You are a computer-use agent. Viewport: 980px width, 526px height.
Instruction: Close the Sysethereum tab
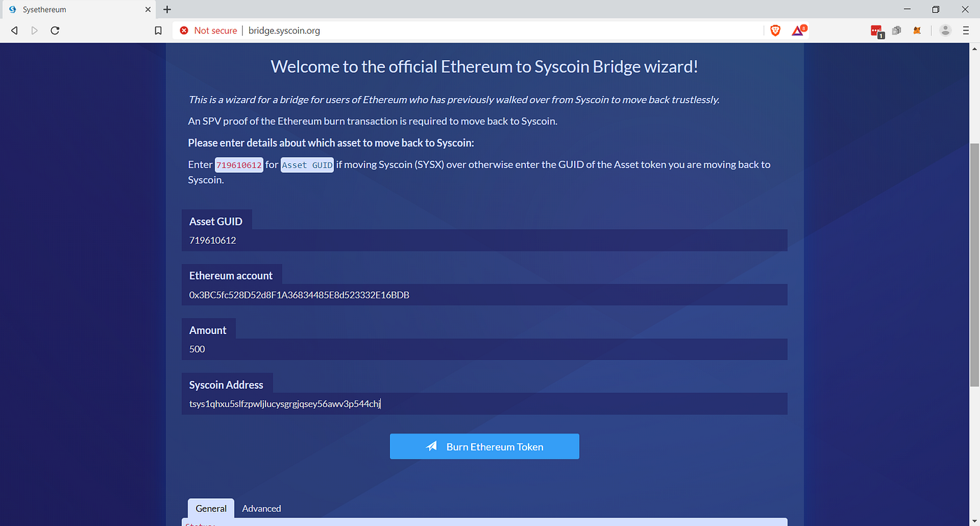147,10
